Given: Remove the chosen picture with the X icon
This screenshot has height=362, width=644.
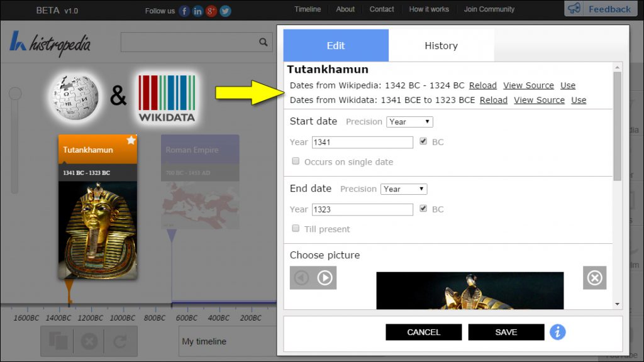Looking at the screenshot, I should [594, 277].
